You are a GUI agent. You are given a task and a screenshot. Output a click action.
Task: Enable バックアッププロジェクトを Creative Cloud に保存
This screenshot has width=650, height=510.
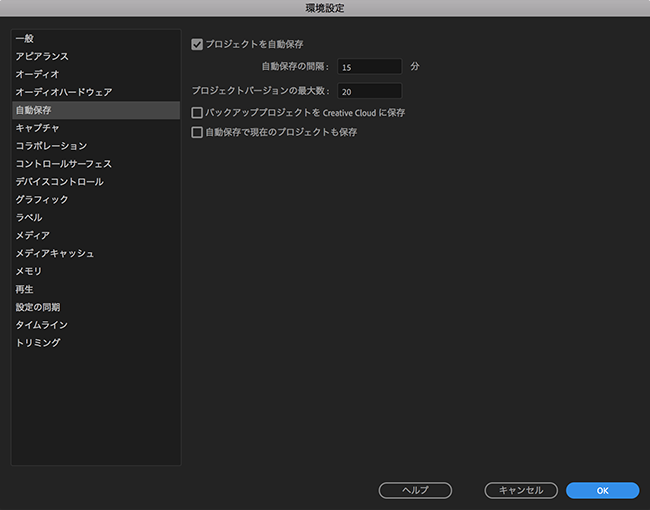coord(197,113)
